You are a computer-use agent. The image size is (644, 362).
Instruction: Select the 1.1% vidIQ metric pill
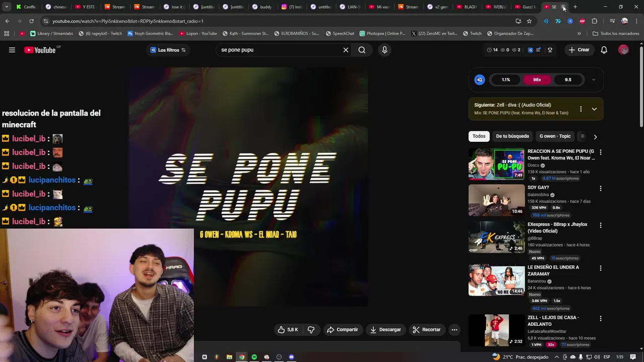(x=506, y=79)
